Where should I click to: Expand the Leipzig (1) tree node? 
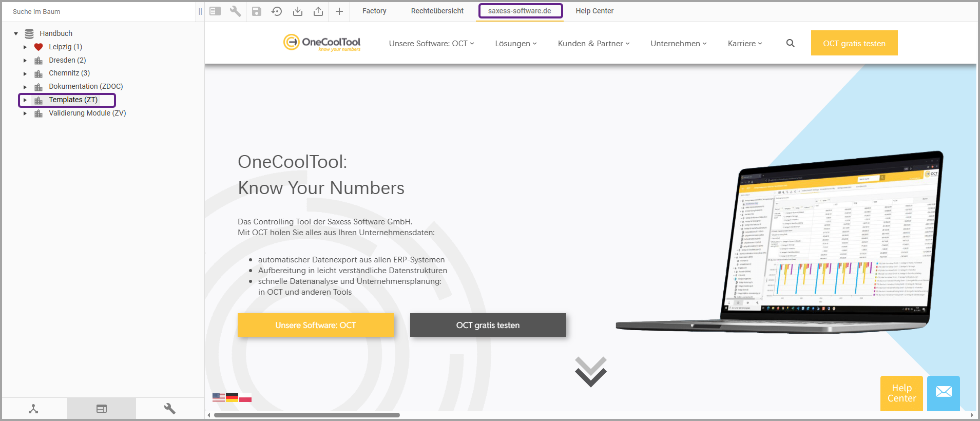click(x=25, y=47)
